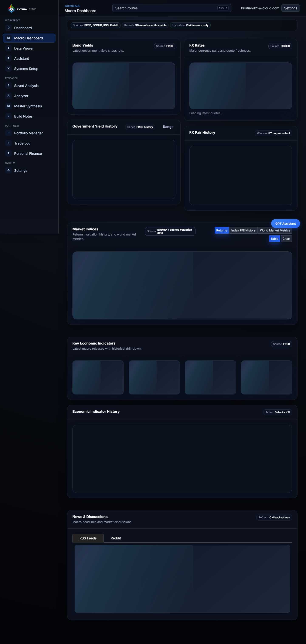306x644 pixels.
Task: Click the P icon beside Portfolio Manager
Action: coord(8,133)
